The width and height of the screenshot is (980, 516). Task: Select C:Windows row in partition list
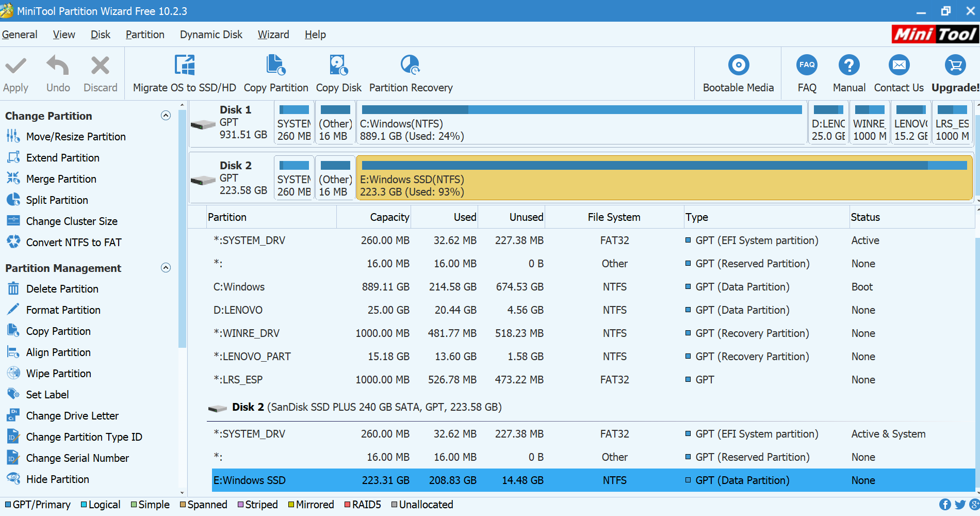point(593,287)
